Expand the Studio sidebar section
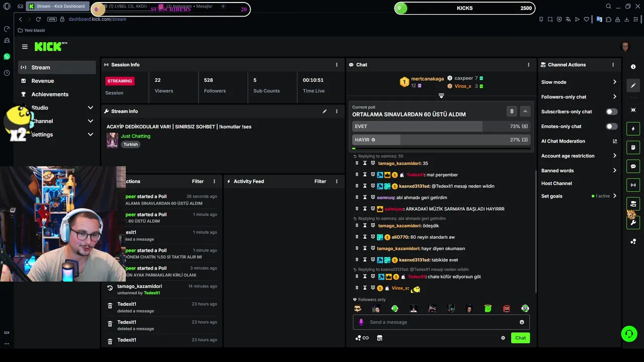The height and width of the screenshot is (362, 644). pyautogui.click(x=91, y=108)
